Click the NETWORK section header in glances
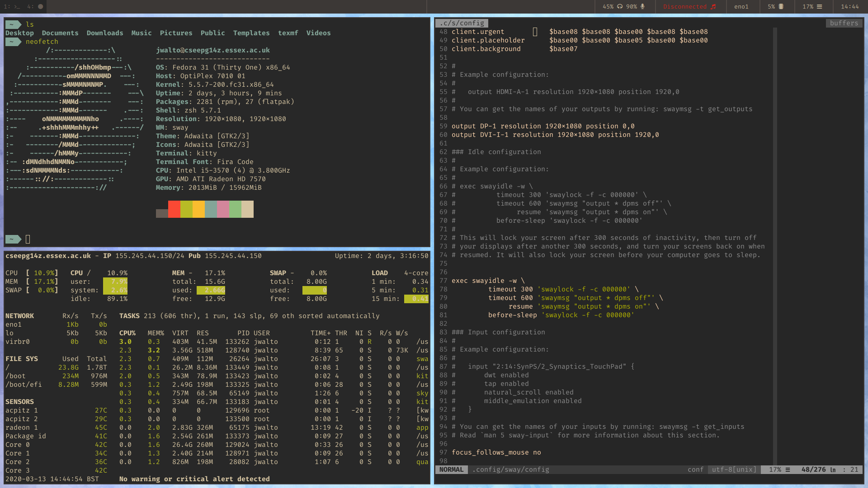The image size is (868, 488). 19,316
